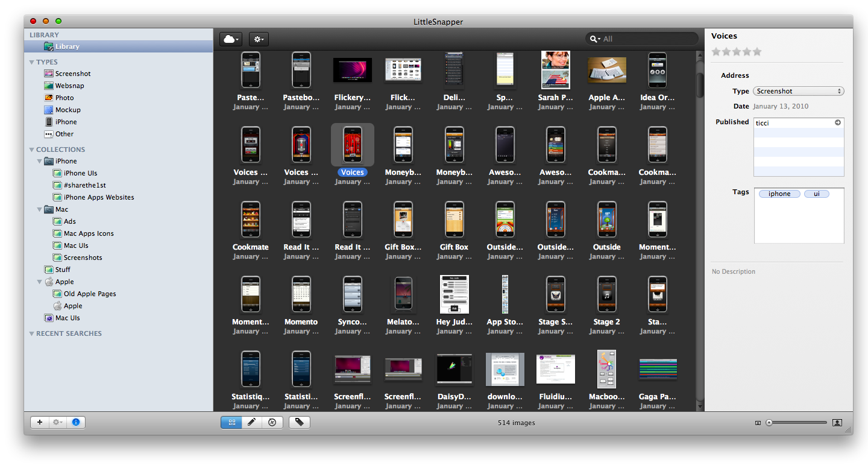
Task: Select the Melato... thumbnail
Action: pyautogui.click(x=403, y=294)
